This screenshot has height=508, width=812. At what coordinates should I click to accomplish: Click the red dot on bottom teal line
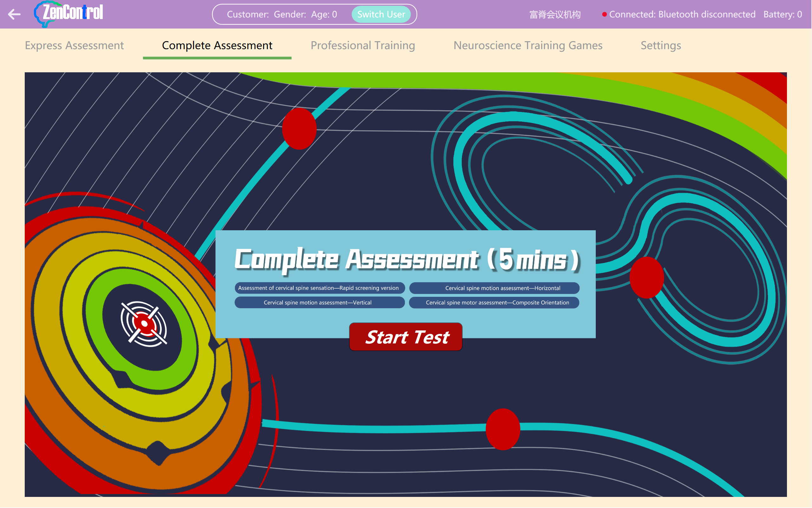503,429
